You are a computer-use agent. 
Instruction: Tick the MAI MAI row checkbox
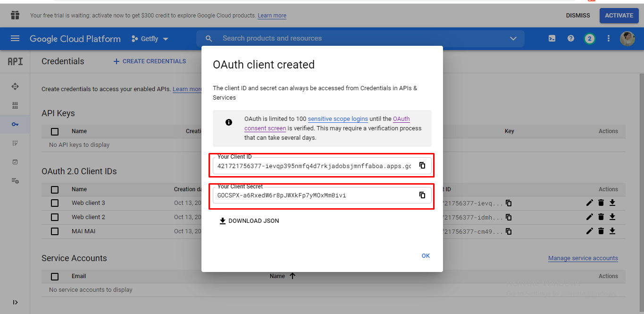[x=55, y=231]
